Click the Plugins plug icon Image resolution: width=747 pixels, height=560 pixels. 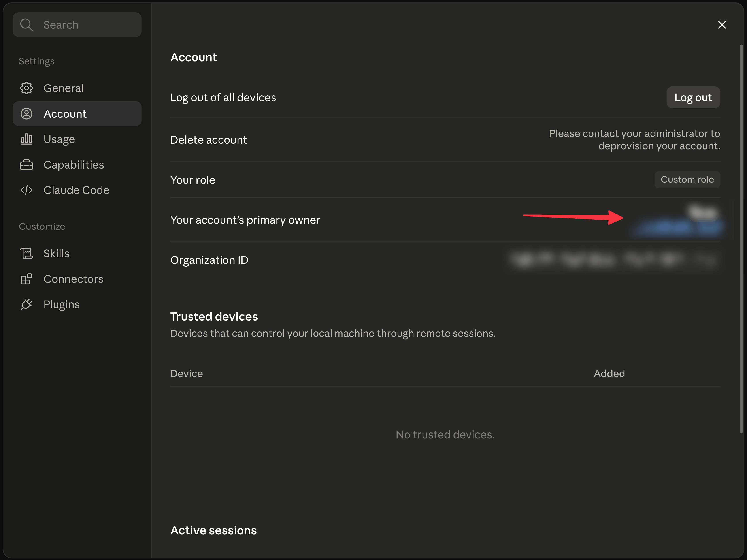26,304
